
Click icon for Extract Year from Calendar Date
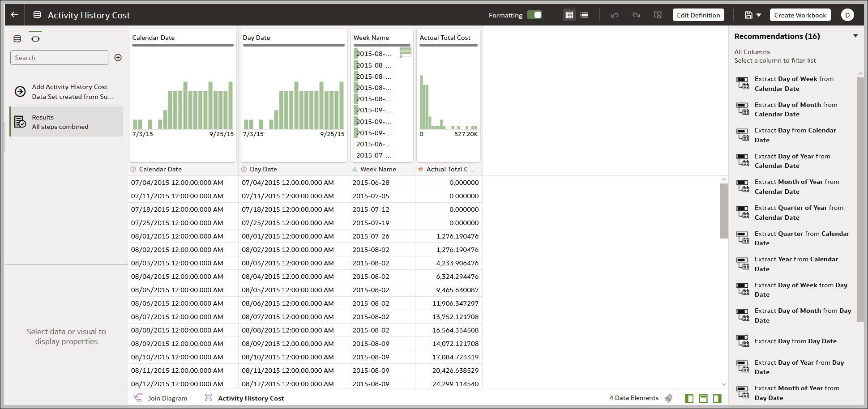(x=743, y=264)
